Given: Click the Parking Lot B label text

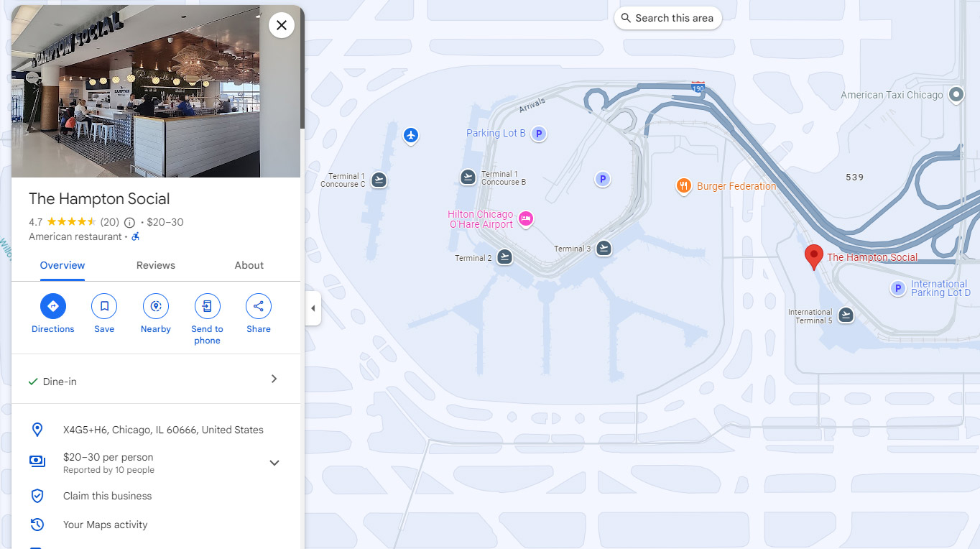Looking at the screenshot, I should pos(496,133).
